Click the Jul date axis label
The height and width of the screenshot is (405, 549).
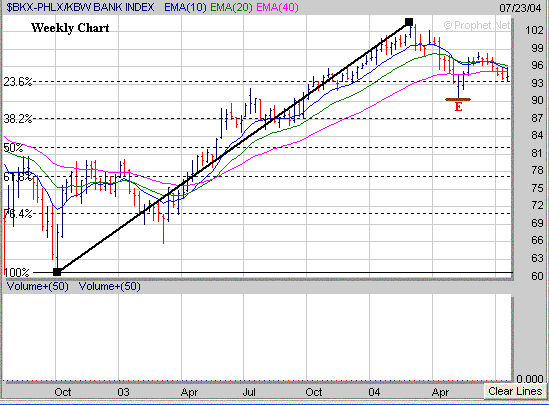coord(249,392)
